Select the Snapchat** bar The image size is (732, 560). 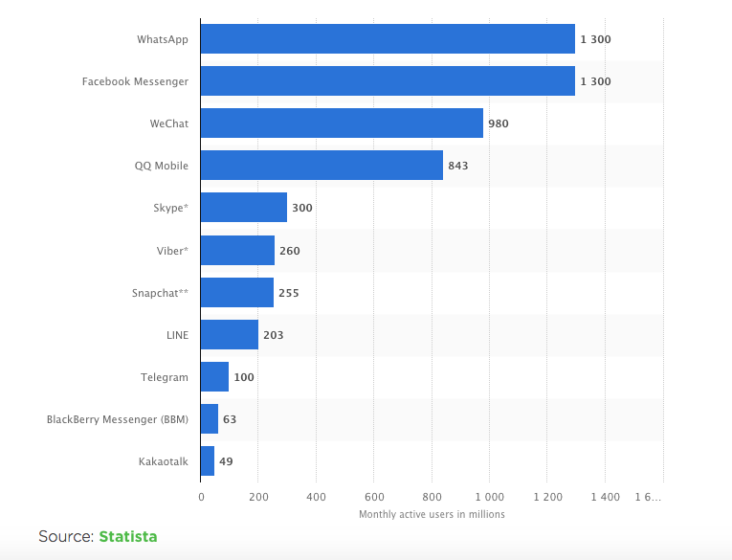click(237, 292)
